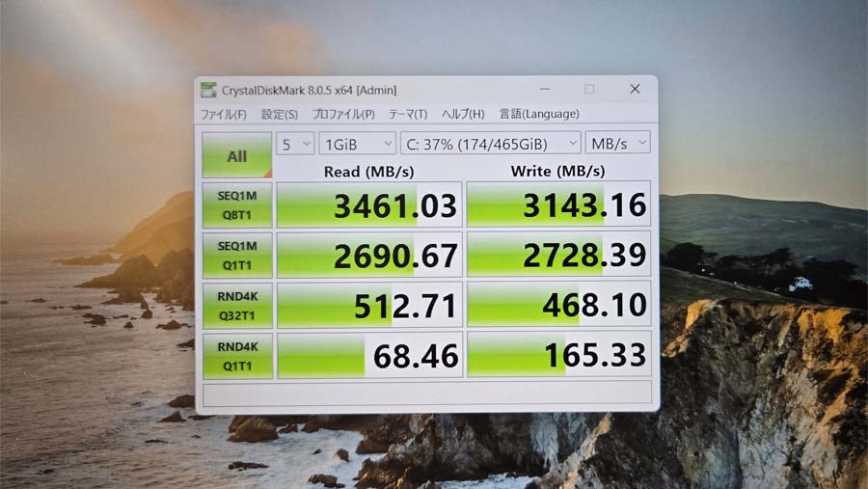Click the CrystalDiskMark app icon in title bar
Viewport: 868px width, 489px height.
[x=208, y=90]
